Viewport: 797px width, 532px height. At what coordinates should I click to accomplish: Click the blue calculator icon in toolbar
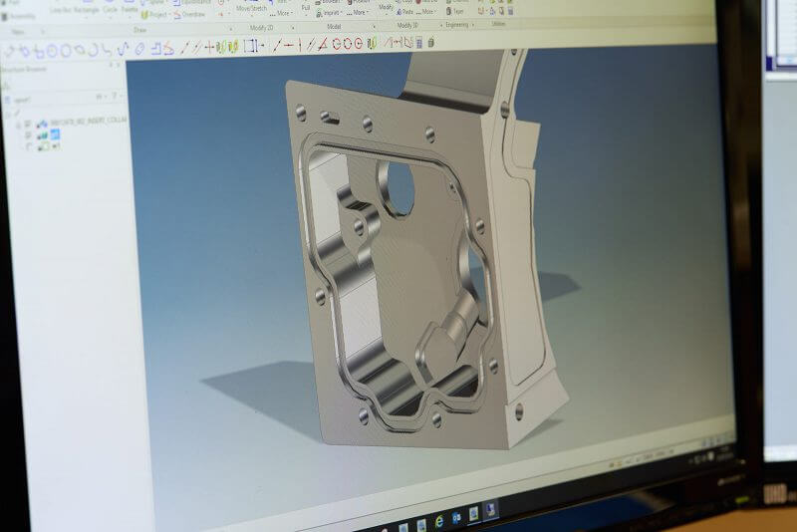click(x=419, y=43)
